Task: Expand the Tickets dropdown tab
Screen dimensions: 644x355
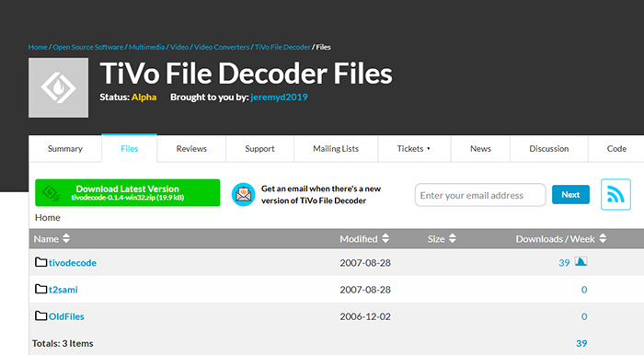Action: [414, 149]
